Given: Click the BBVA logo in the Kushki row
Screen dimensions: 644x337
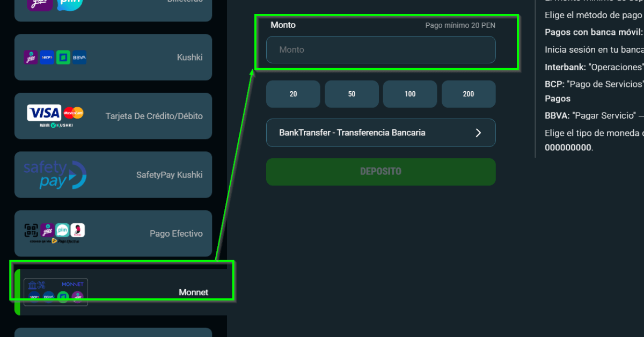Looking at the screenshot, I should pyautogui.click(x=79, y=57).
